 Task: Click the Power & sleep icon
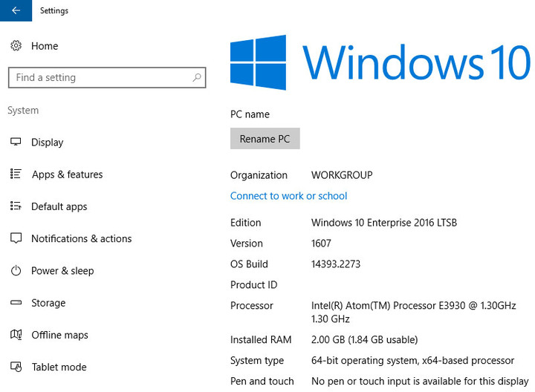[x=16, y=271]
